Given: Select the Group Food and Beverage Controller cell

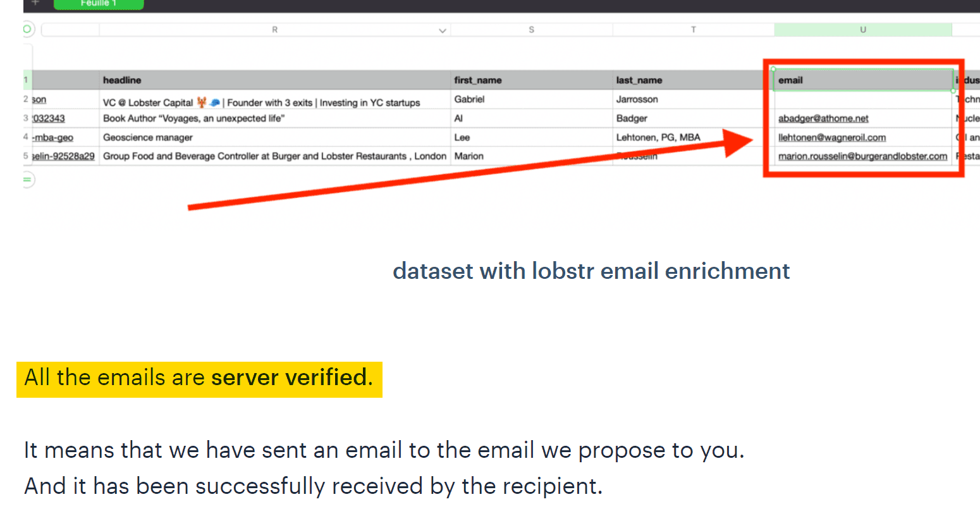Looking at the screenshot, I should [274, 156].
